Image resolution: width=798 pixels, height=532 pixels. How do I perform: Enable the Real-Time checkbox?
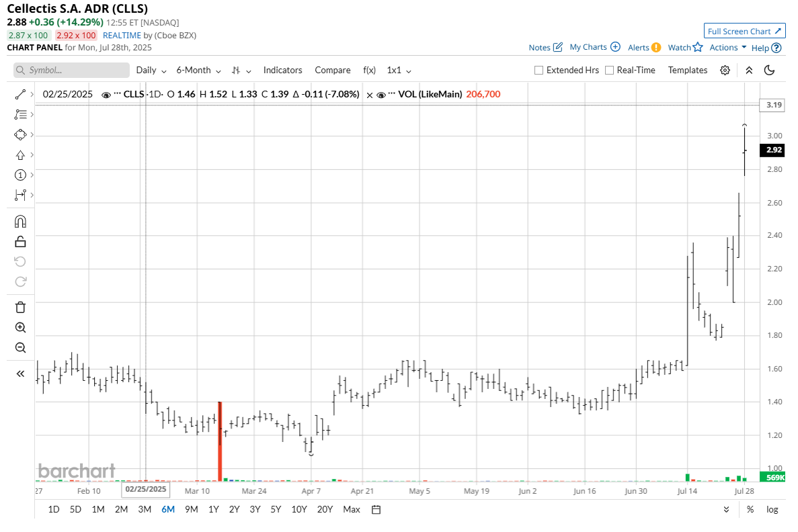point(609,70)
